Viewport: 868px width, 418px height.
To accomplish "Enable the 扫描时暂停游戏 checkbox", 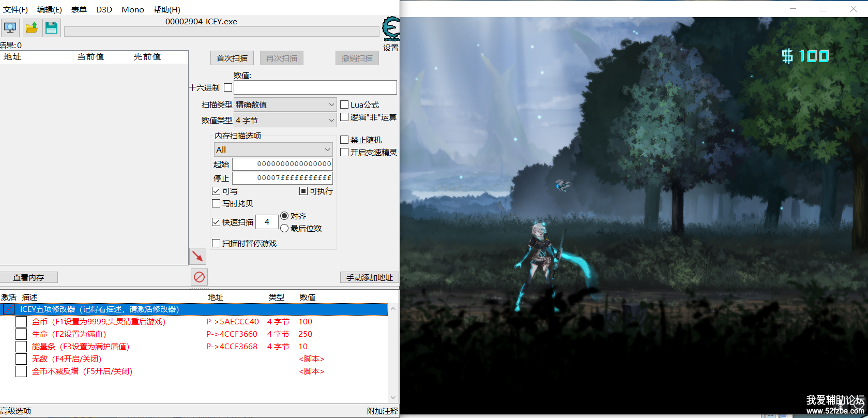I will [x=216, y=243].
